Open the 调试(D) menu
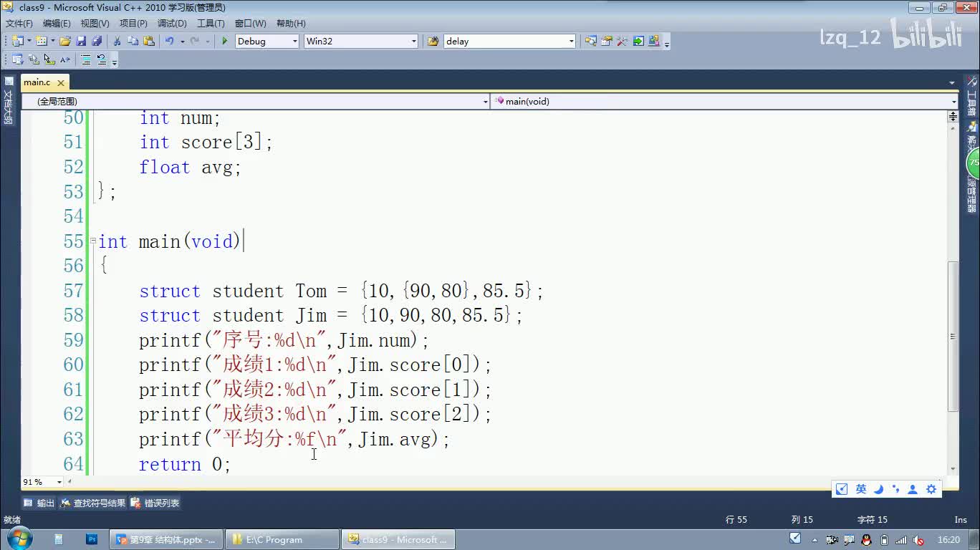The width and height of the screenshot is (980, 550). (x=172, y=24)
